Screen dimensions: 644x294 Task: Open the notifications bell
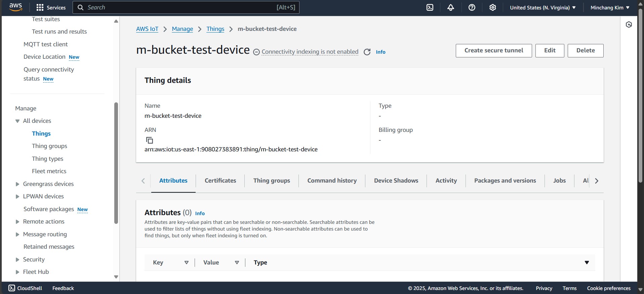click(x=451, y=7)
